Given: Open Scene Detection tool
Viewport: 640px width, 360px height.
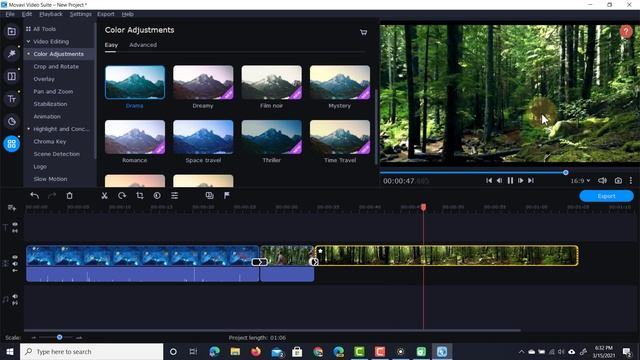Looking at the screenshot, I should tap(57, 154).
